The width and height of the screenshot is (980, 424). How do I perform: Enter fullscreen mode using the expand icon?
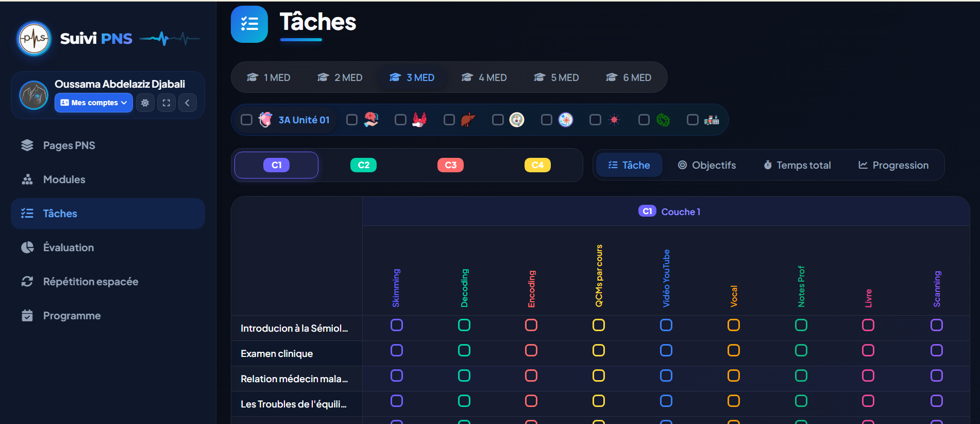pos(166,103)
